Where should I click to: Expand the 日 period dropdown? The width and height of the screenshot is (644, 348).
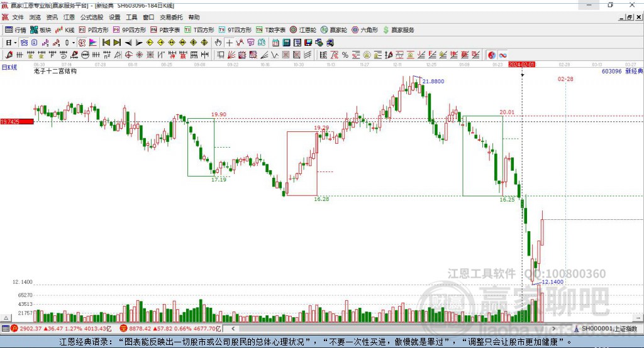point(15,43)
